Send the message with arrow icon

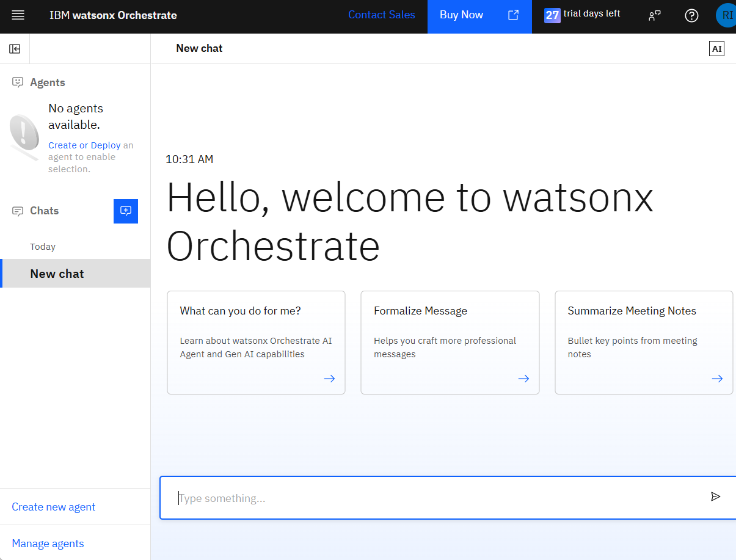[716, 497]
